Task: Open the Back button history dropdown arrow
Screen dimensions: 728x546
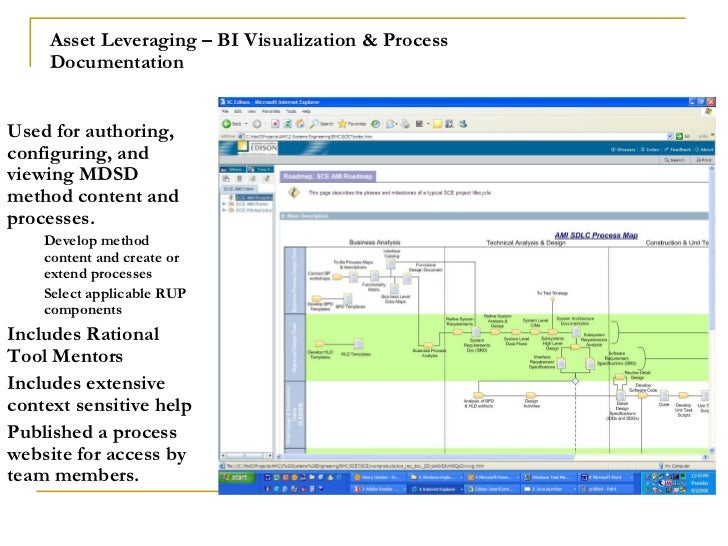Action: tap(246, 124)
